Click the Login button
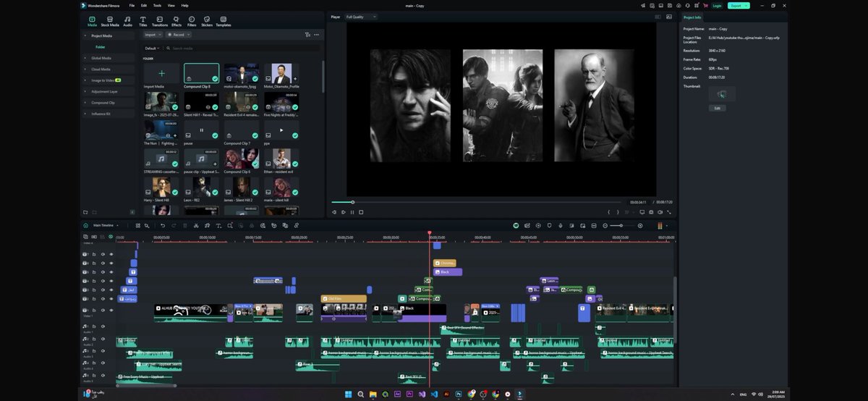The width and height of the screenshot is (868, 401). (716, 5)
